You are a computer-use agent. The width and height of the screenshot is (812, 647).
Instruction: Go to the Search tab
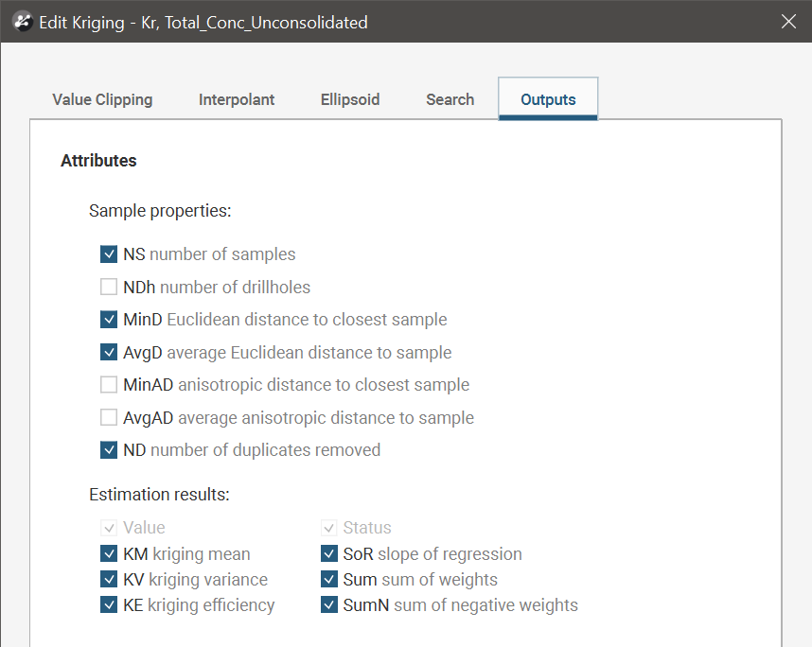(x=450, y=99)
